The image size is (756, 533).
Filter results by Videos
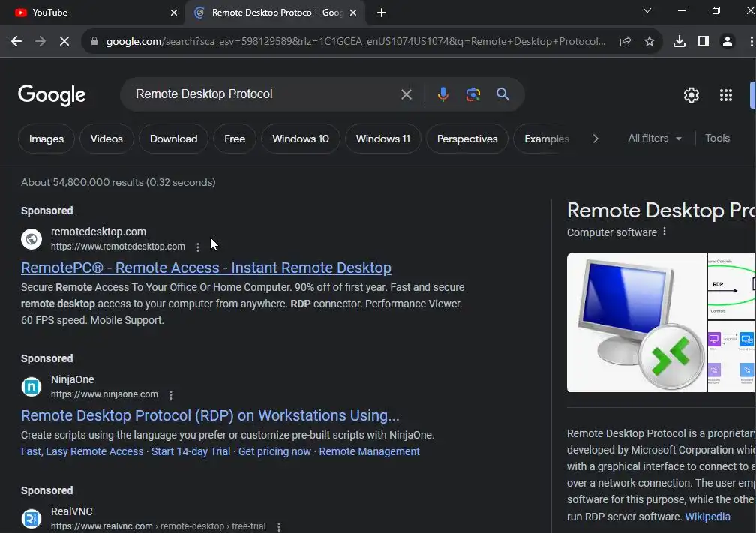[x=106, y=139]
